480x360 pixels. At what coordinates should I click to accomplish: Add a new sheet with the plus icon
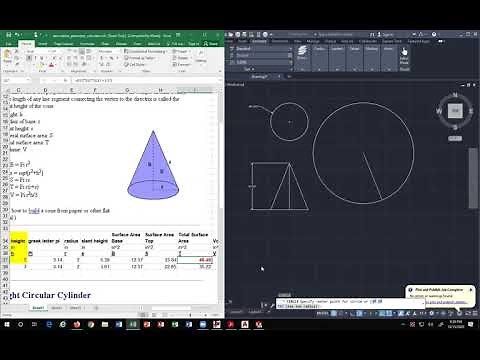tap(96, 308)
